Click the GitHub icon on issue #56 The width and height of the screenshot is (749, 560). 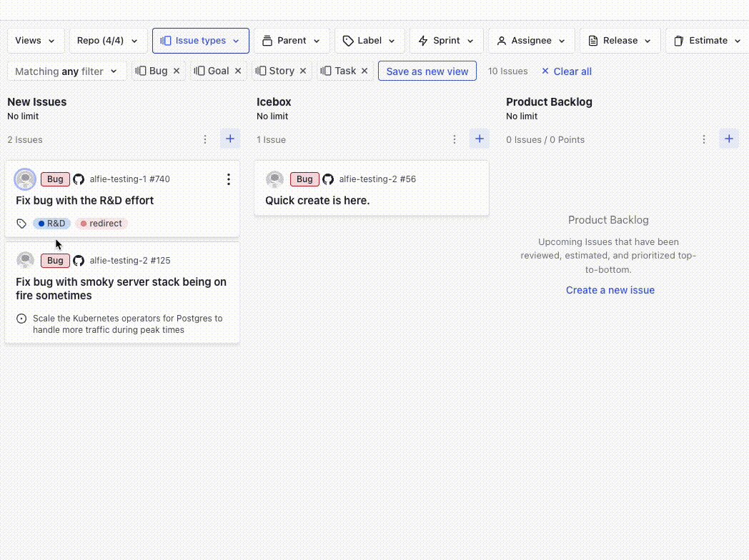[328, 179]
